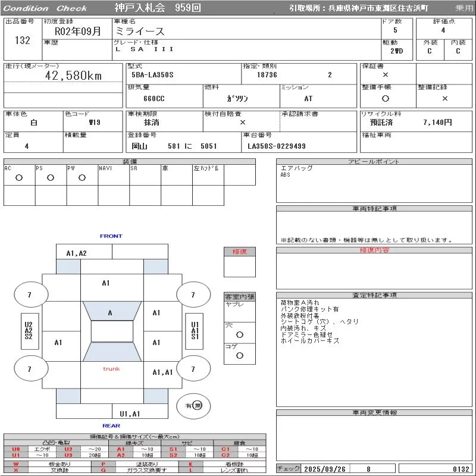
Task: Select the note ホイールカバーキズ
Action: tap(309, 340)
